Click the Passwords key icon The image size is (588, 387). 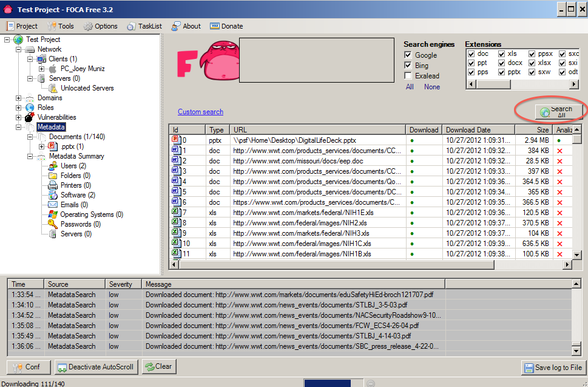pos(53,224)
